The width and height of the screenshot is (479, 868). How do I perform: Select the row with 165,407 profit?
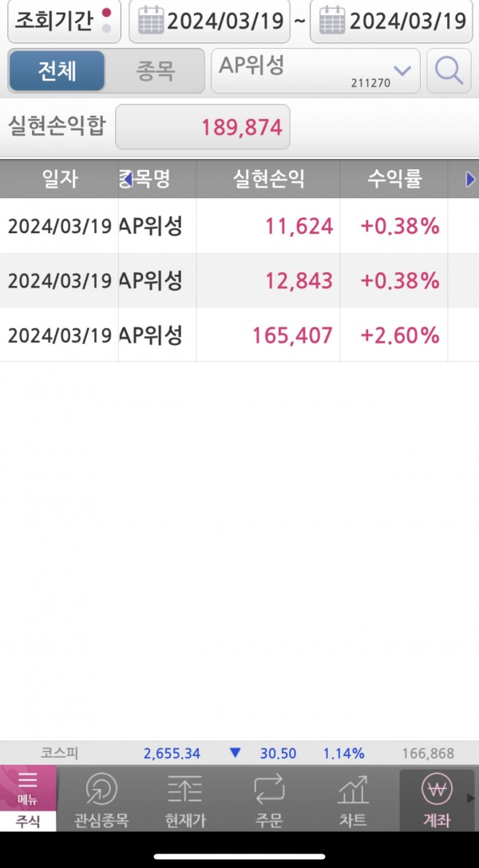(239, 335)
